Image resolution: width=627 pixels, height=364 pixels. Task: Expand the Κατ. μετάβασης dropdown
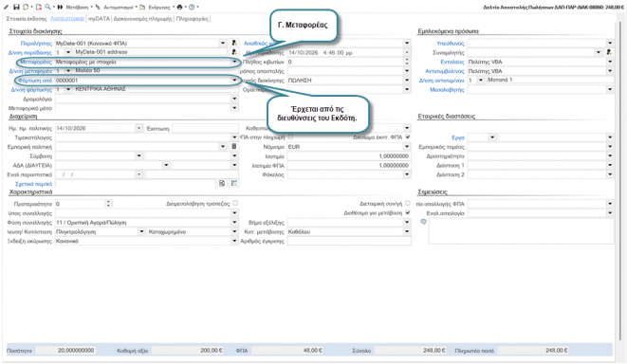[x=407, y=231]
